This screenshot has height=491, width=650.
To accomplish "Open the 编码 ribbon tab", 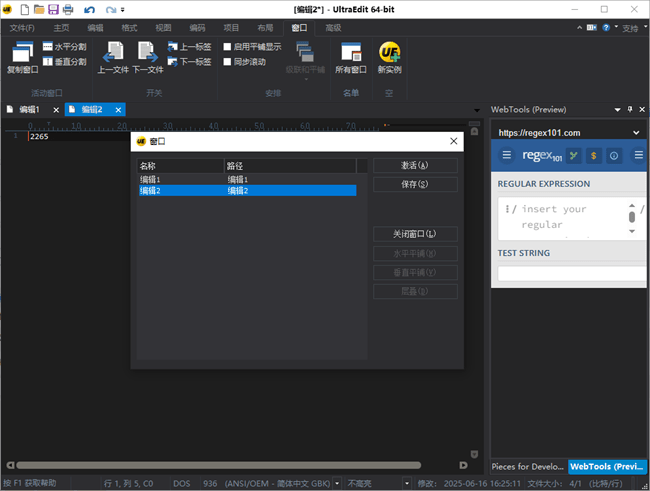I will tap(197, 28).
